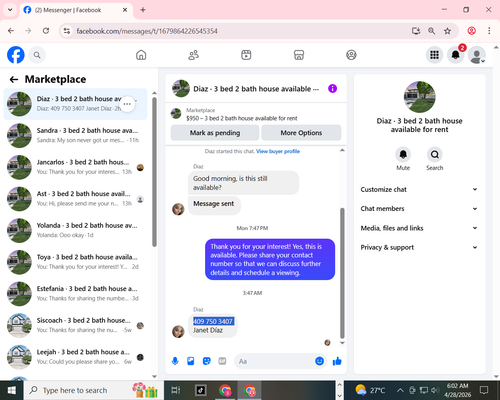Image resolution: width=500 pixels, height=400 pixels.
Task: Open the View buyer profile link
Action: tap(278, 151)
